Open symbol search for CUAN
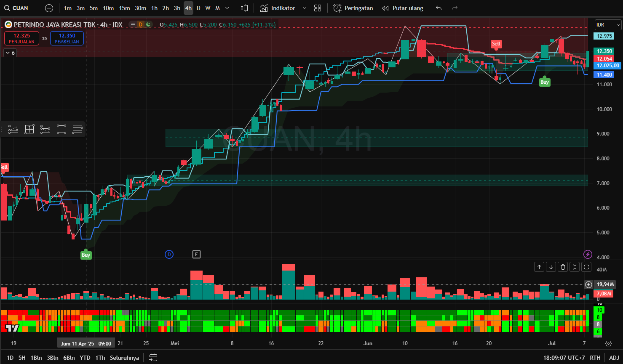The image size is (623, 364). coord(17,8)
